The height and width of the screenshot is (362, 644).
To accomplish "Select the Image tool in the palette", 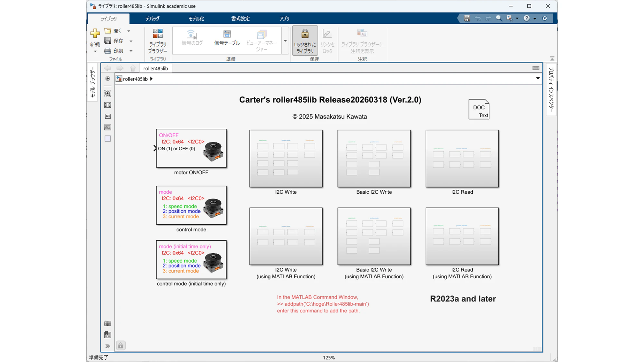I will [x=108, y=127].
